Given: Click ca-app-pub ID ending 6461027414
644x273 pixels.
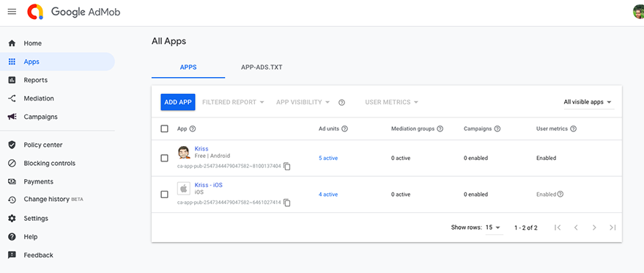Looking at the screenshot, I should (x=229, y=203).
